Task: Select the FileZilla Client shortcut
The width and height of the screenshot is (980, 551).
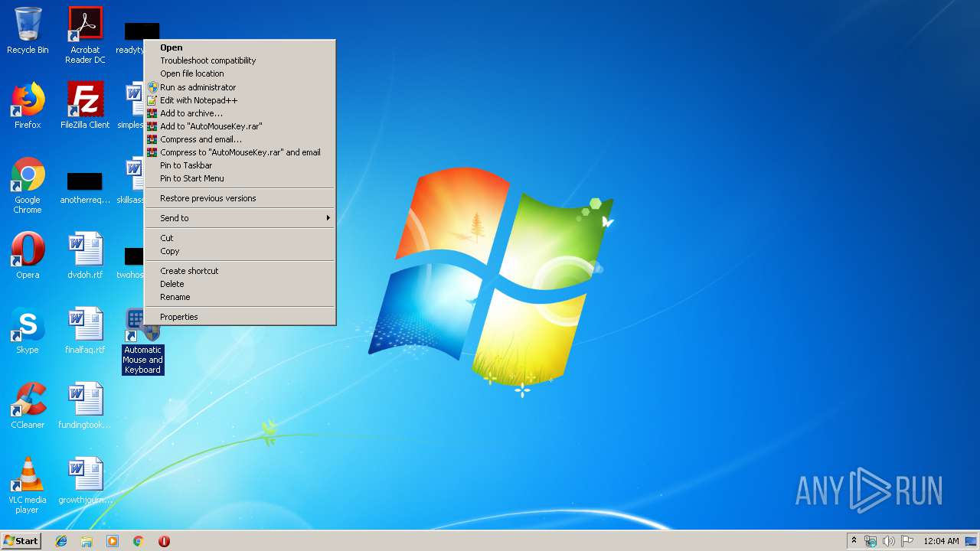Action: coord(85,106)
